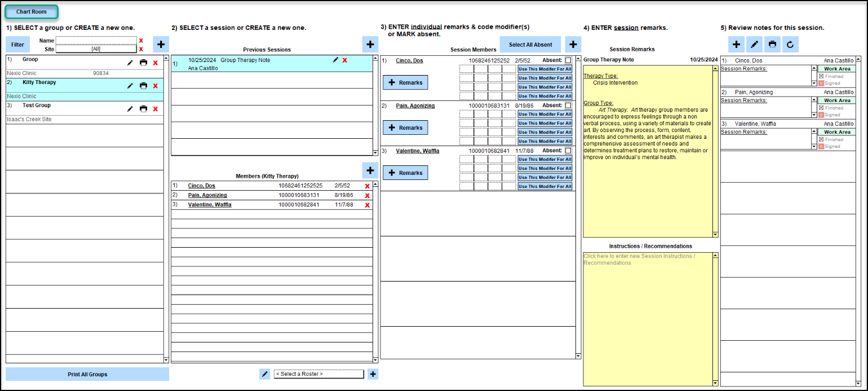Remove Pain, Agonizing from Kitty Therapy members
868x391 pixels.
click(367, 196)
